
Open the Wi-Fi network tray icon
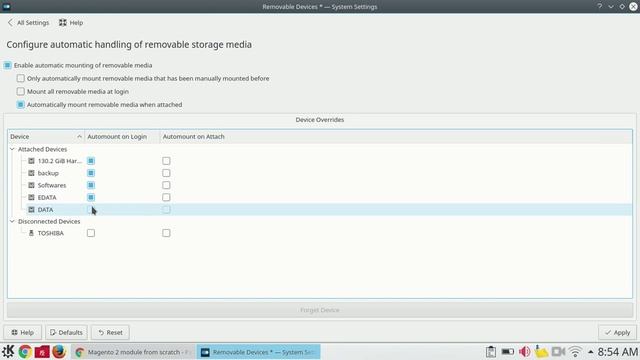pyautogui.click(x=576, y=352)
